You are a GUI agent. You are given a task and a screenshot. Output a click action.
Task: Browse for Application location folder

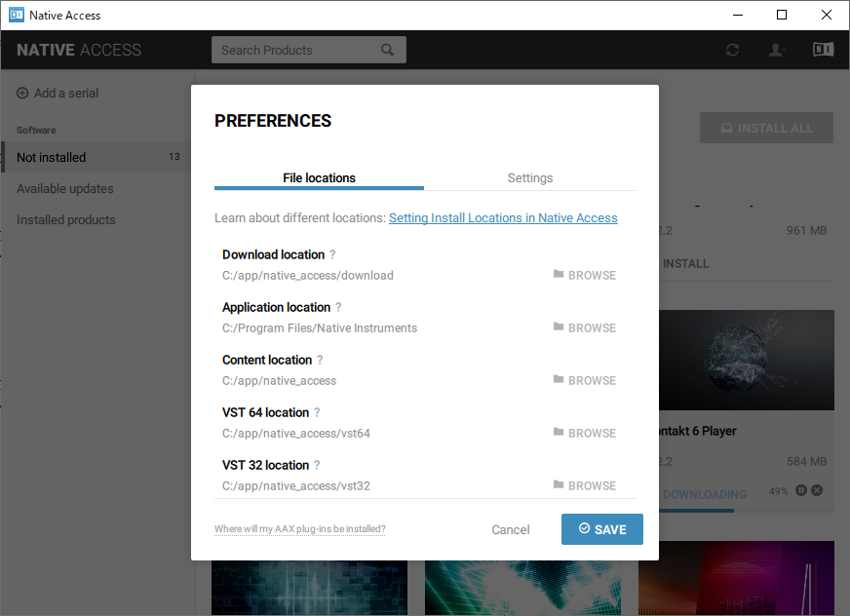(585, 327)
